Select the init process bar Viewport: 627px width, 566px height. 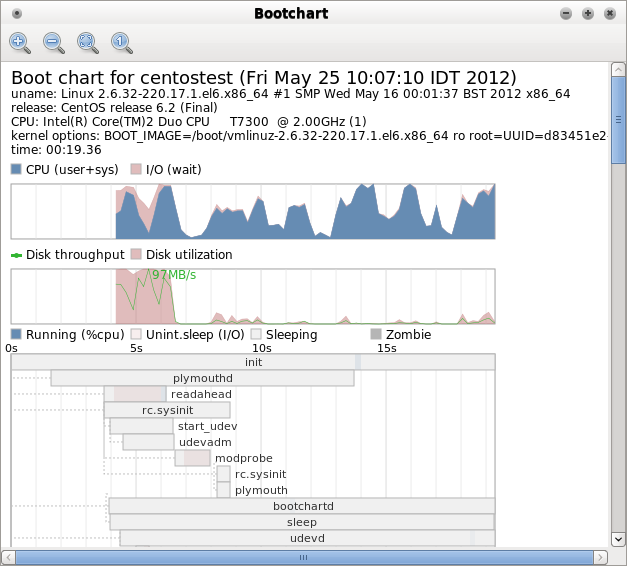[x=253, y=362]
